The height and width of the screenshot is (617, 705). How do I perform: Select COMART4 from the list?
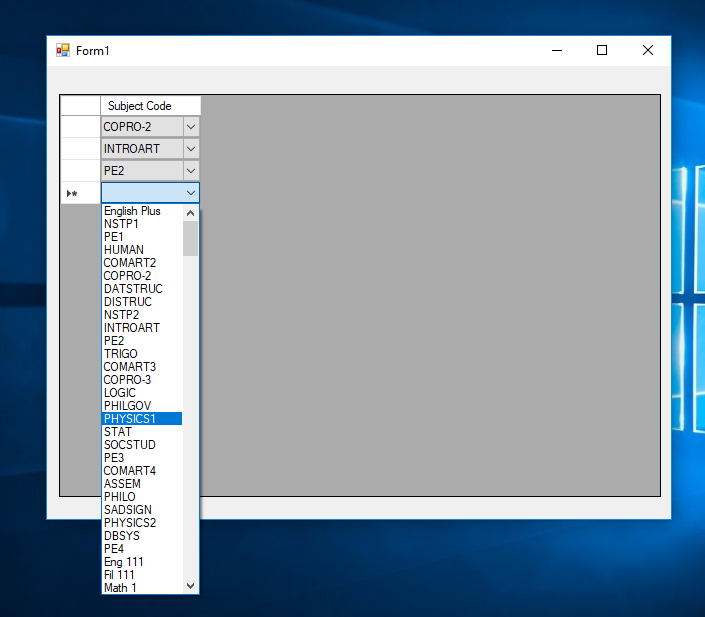pyautogui.click(x=142, y=471)
